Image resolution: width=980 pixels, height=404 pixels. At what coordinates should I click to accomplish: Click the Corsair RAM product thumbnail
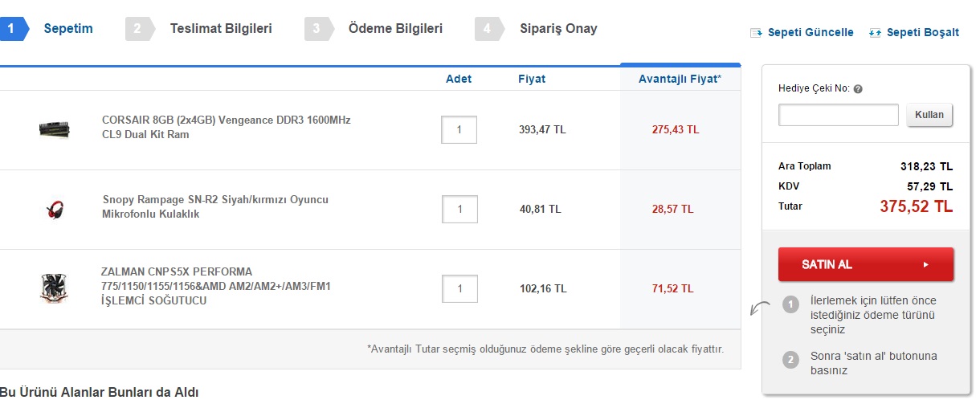click(x=55, y=129)
